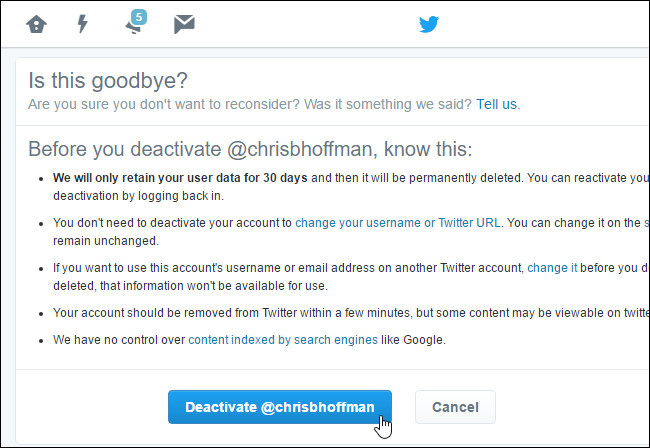The height and width of the screenshot is (448, 650).
Task: Open "content indexed by search engines" link
Action: 283,339
